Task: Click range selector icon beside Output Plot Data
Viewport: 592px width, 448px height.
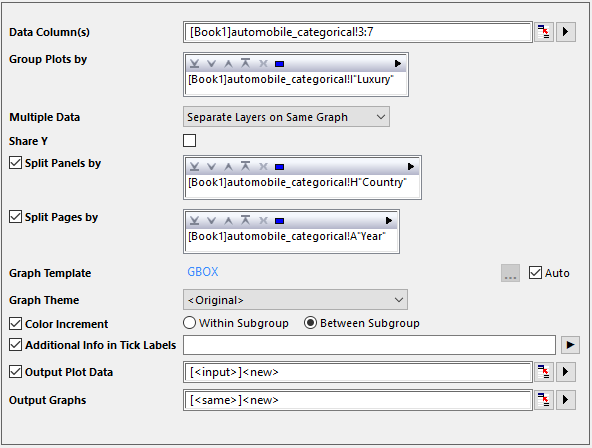Action: [x=544, y=372]
